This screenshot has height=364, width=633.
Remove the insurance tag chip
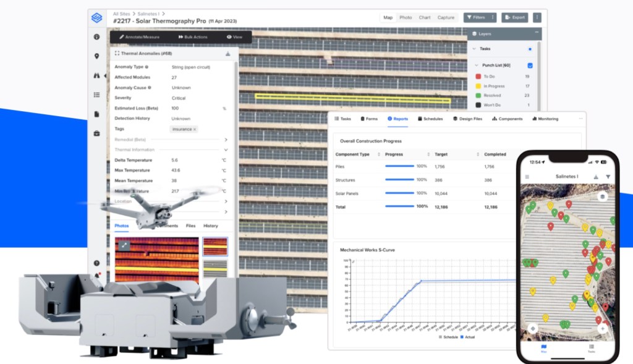(194, 129)
